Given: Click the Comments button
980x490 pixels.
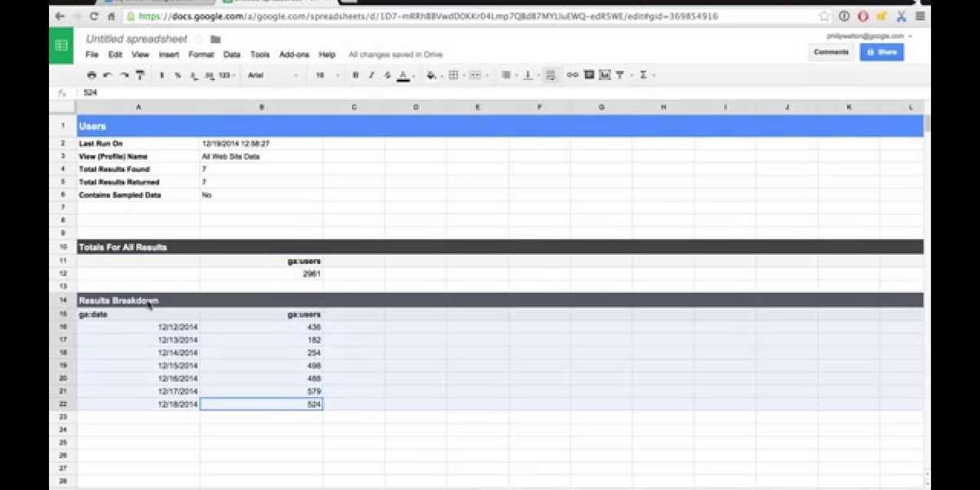Looking at the screenshot, I should (x=831, y=51).
